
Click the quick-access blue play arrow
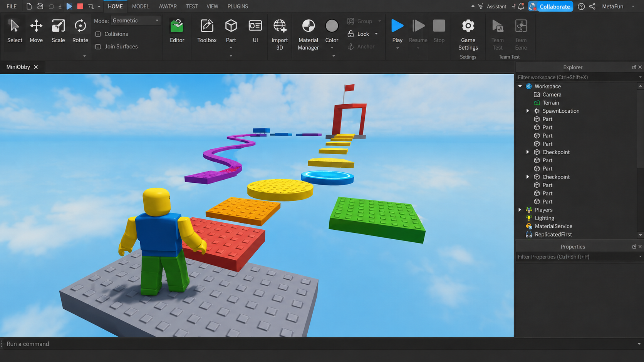(69, 6)
